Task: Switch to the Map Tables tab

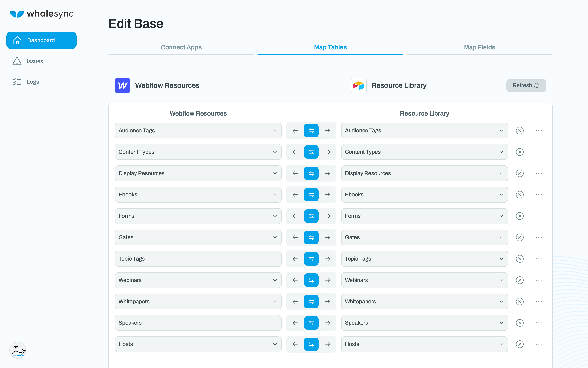Action: point(330,47)
